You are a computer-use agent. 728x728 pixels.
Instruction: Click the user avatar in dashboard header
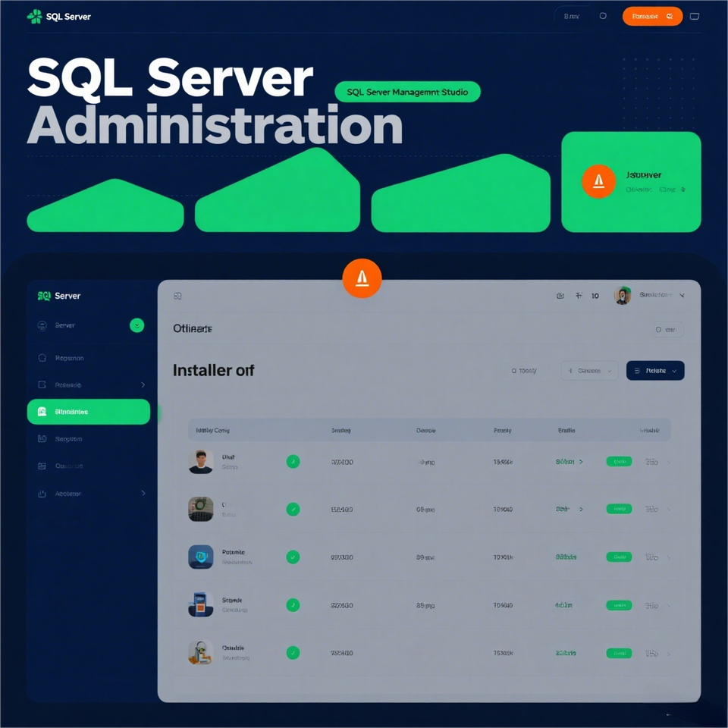pyautogui.click(x=622, y=295)
